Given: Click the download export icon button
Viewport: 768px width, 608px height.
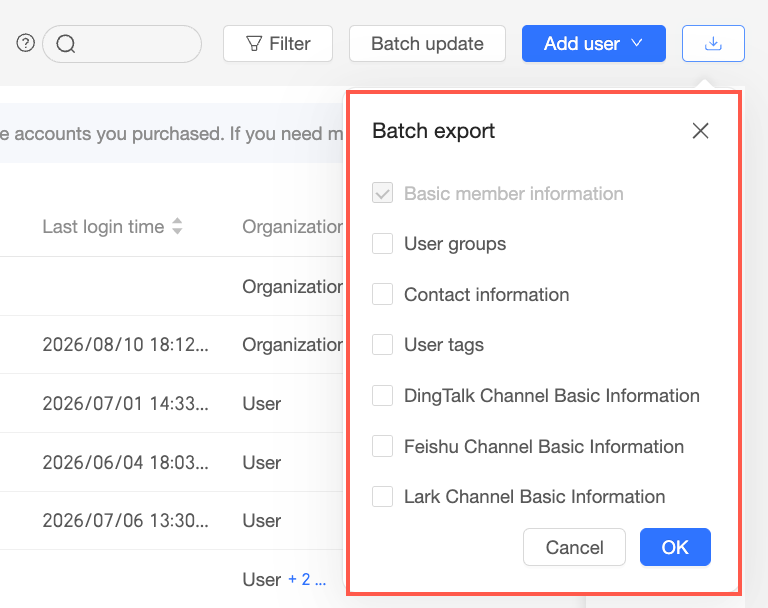Looking at the screenshot, I should click(713, 44).
